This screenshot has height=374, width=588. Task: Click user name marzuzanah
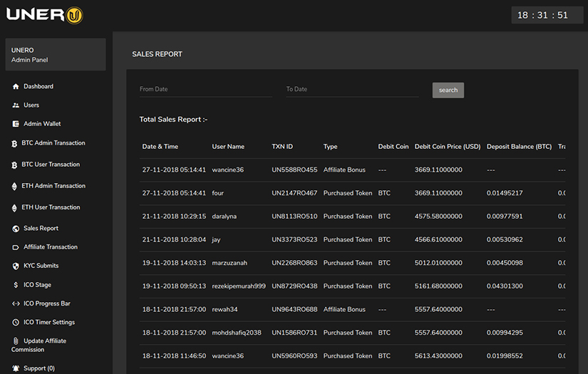[x=229, y=263]
